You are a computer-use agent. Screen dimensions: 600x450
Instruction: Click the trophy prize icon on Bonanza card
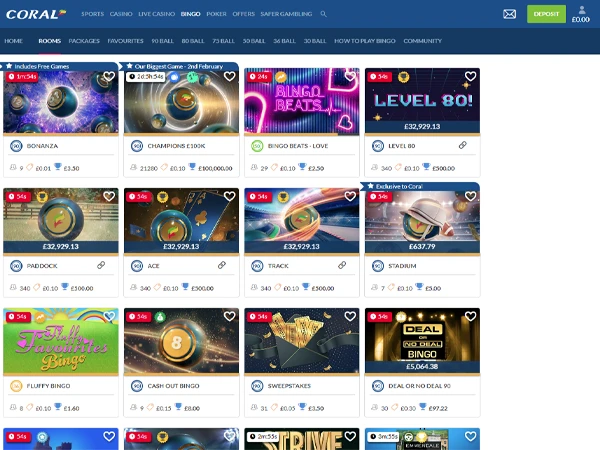click(58, 166)
